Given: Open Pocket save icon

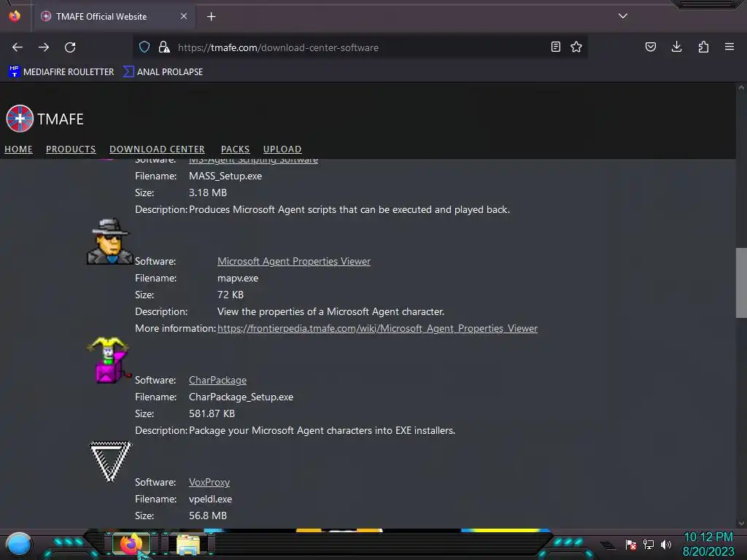Looking at the screenshot, I should [x=650, y=47].
